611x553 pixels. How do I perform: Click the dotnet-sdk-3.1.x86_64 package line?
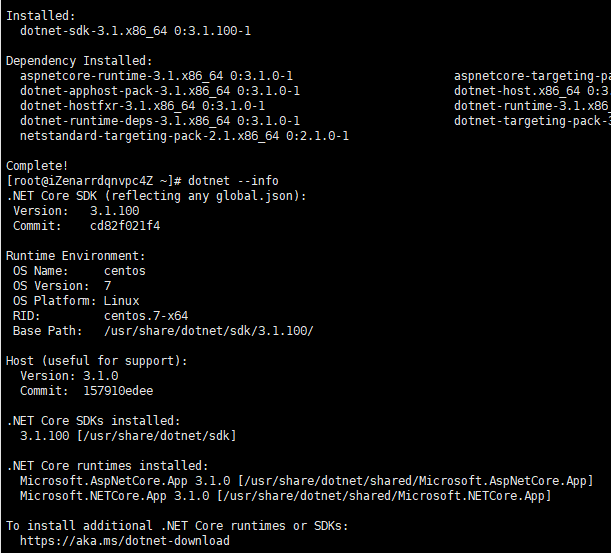pos(135,31)
